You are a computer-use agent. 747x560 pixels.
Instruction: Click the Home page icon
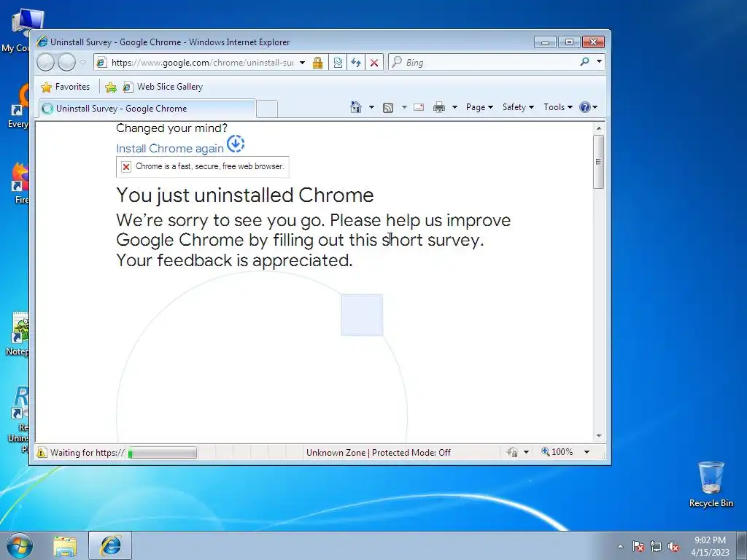355,107
